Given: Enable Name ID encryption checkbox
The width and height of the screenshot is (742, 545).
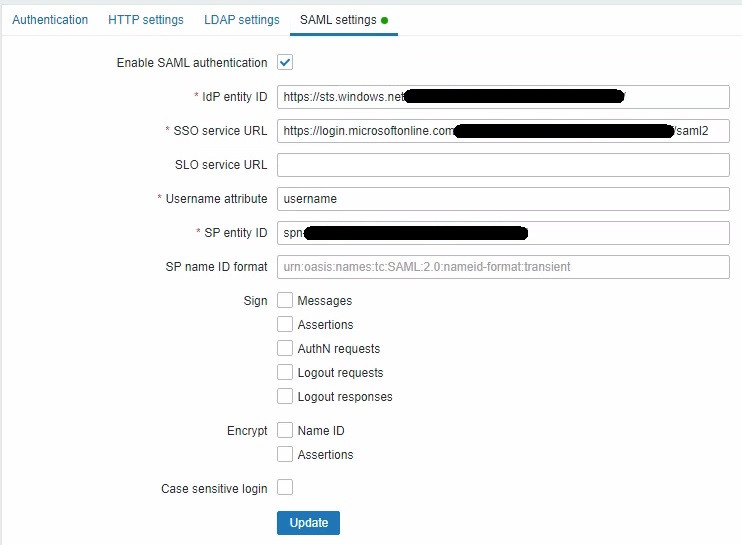Looking at the screenshot, I should (x=285, y=430).
